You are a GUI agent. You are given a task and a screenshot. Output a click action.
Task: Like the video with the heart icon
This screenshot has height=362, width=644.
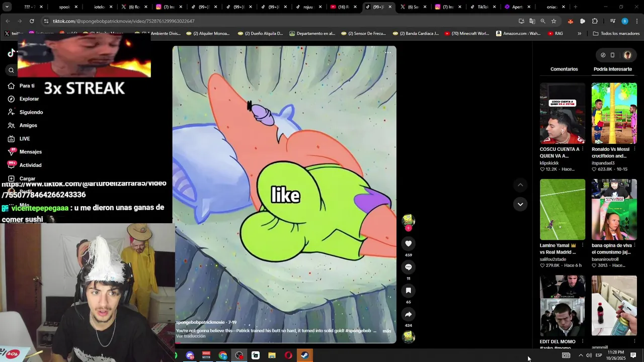408,243
